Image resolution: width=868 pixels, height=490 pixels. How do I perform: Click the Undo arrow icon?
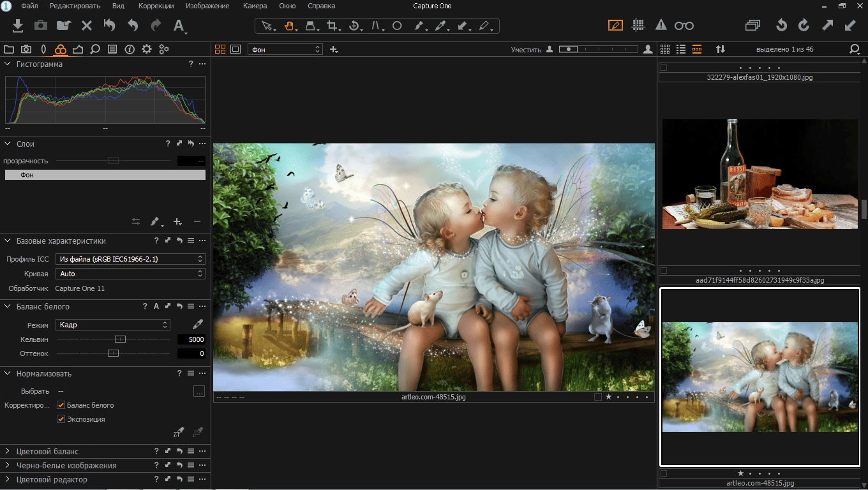tap(133, 26)
